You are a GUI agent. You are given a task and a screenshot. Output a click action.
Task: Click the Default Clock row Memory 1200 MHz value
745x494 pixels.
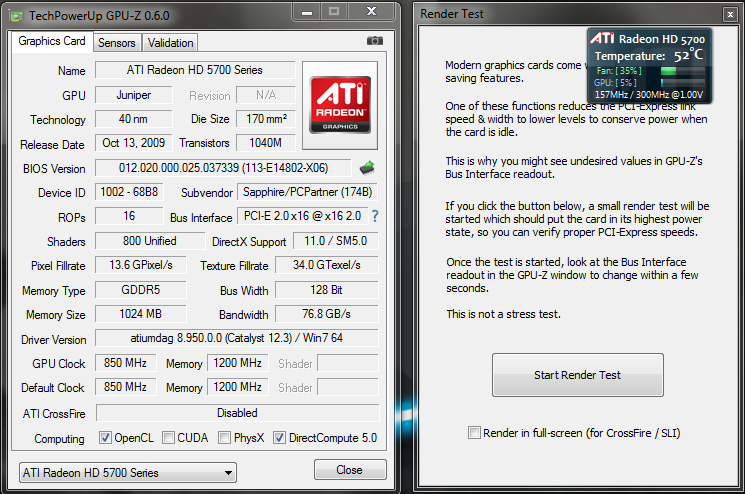[x=238, y=387]
